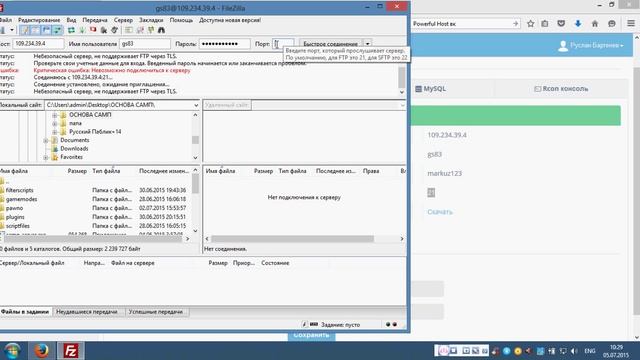Screen dimensions: 640x360
Task: Click the remote file list horizontal scrollbar
Action: [292, 239]
